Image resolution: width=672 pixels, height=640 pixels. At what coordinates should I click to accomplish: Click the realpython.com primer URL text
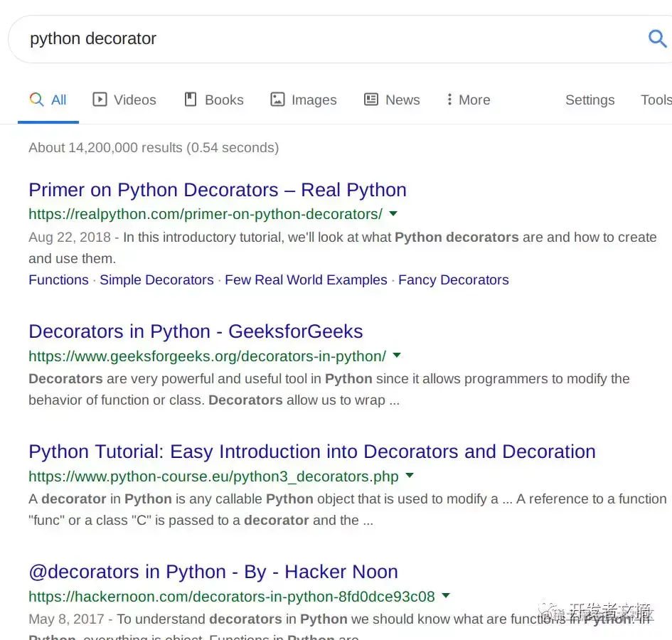(206, 214)
